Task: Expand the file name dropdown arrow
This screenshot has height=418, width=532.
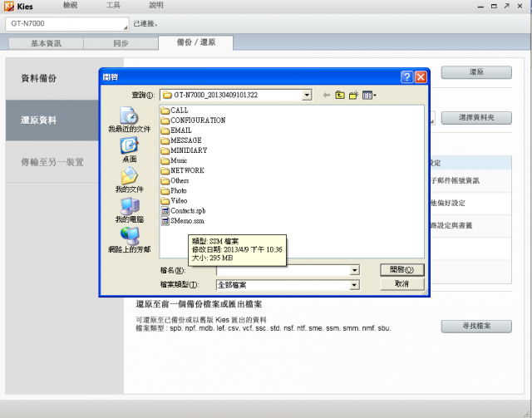Action: point(354,270)
